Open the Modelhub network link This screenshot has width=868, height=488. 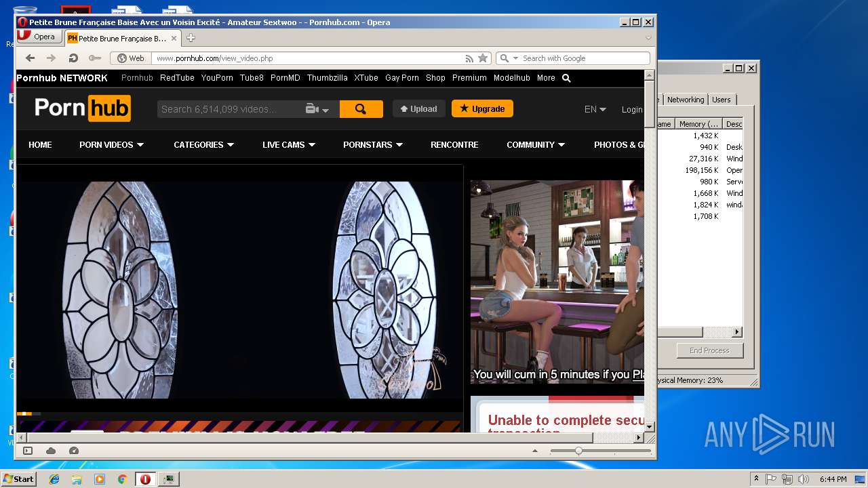[512, 78]
